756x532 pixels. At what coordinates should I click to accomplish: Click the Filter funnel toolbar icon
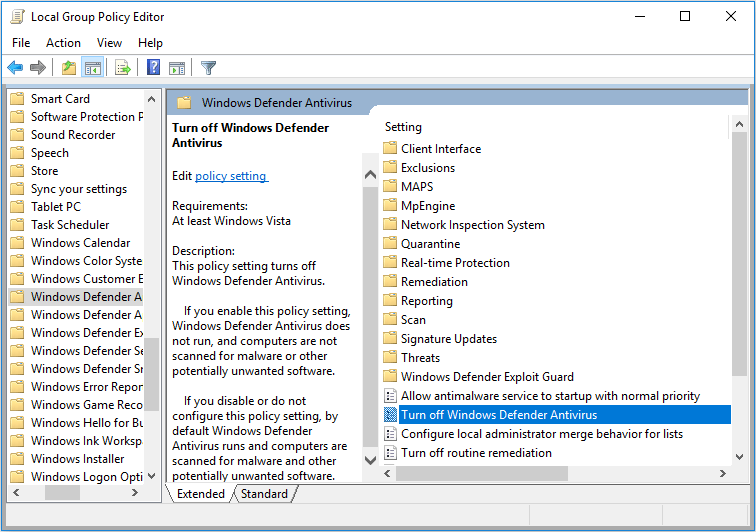(208, 68)
